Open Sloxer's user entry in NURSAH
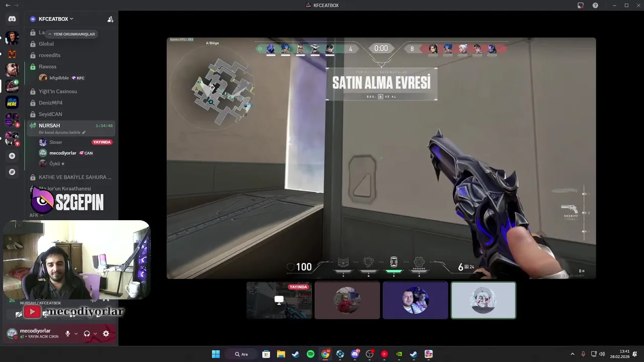 (75, 142)
